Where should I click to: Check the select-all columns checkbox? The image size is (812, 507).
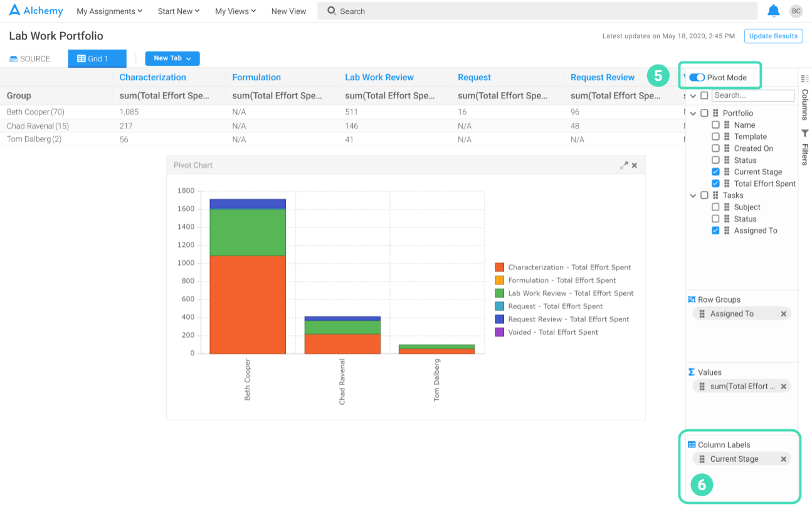click(704, 96)
